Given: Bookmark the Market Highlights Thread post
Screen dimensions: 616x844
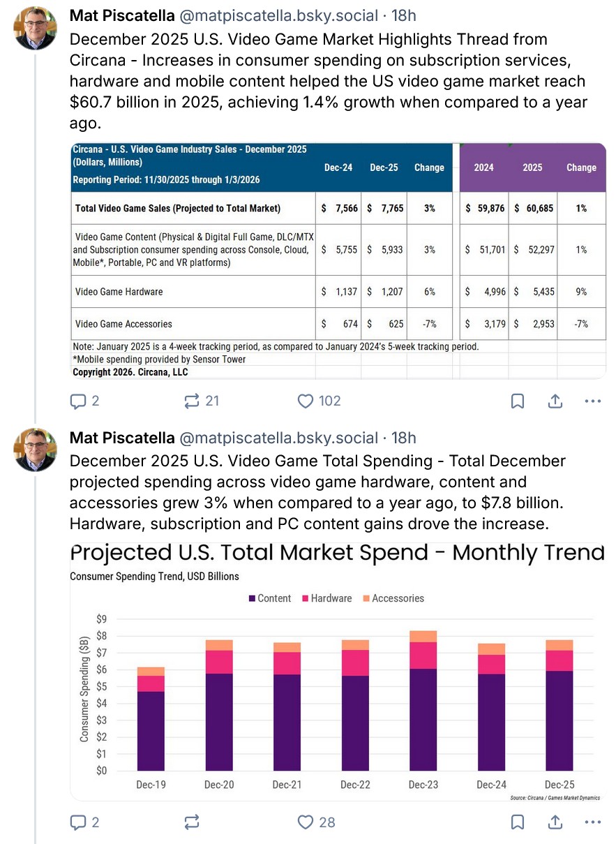Looking at the screenshot, I should [518, 401].
